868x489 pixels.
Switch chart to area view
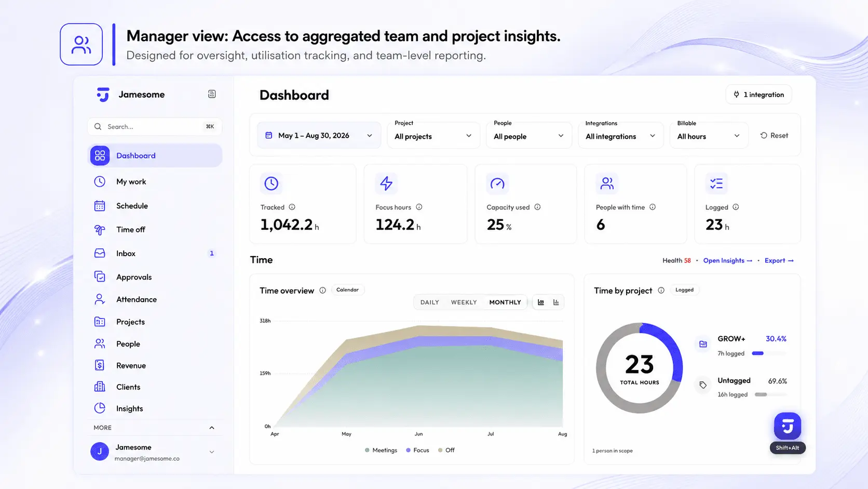(x=541, y=302)
